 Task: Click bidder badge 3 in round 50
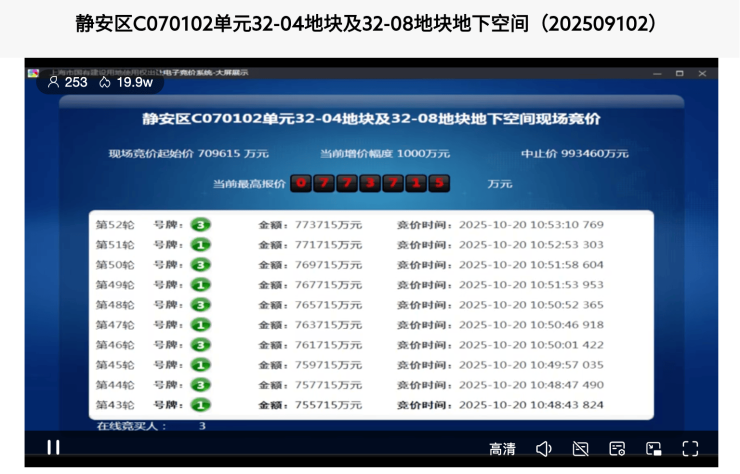click(201, 265)
